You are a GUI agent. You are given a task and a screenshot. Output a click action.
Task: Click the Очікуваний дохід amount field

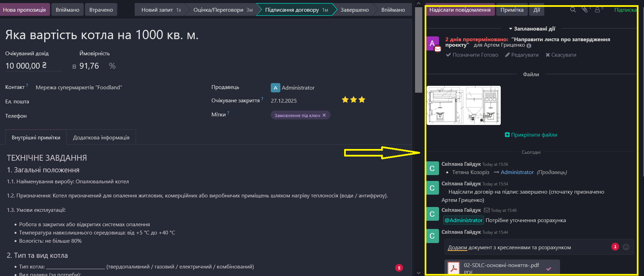(33, 66)
